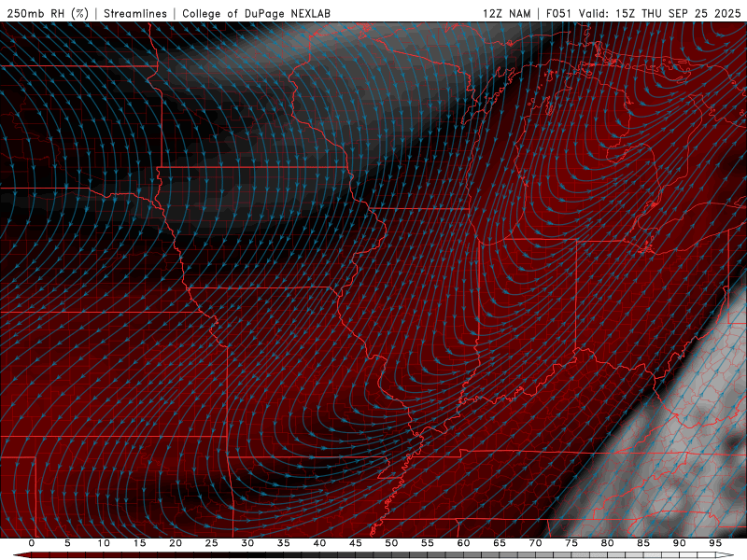Click the '5' tick label on the color scale
Viewport: 747px width, 560px height.
(x=67, y=543)
